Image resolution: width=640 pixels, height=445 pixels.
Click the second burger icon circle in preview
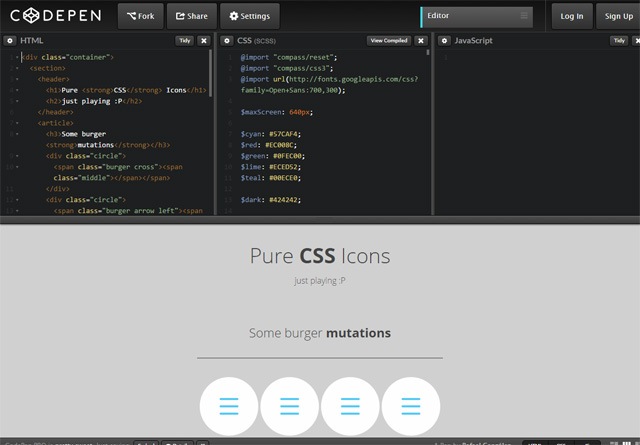pyautogui.click(x=290, y=406)
